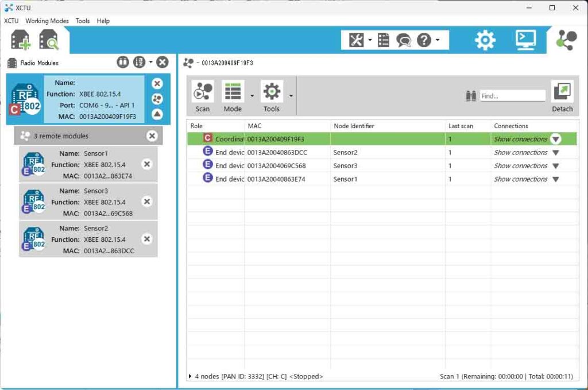Screen dimensions: 588x390
Task: Expand the sort modules dropdown arrow
Action: click(x=151, y=62)
